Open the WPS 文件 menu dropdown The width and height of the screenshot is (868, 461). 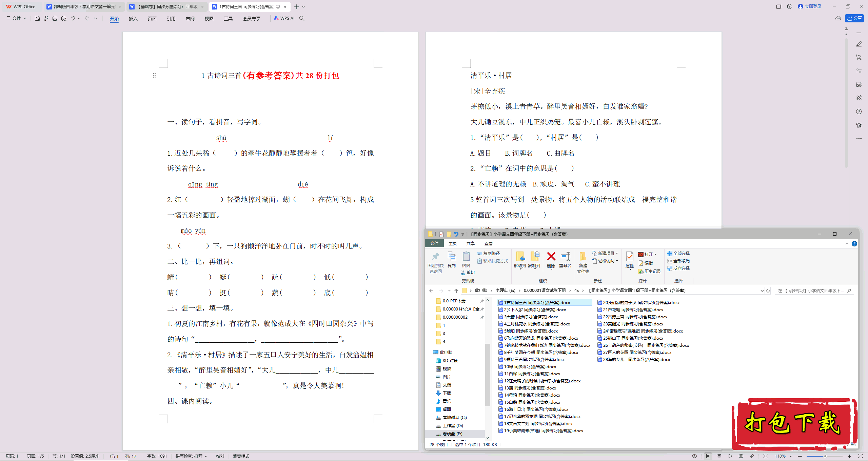pos(17,18)
